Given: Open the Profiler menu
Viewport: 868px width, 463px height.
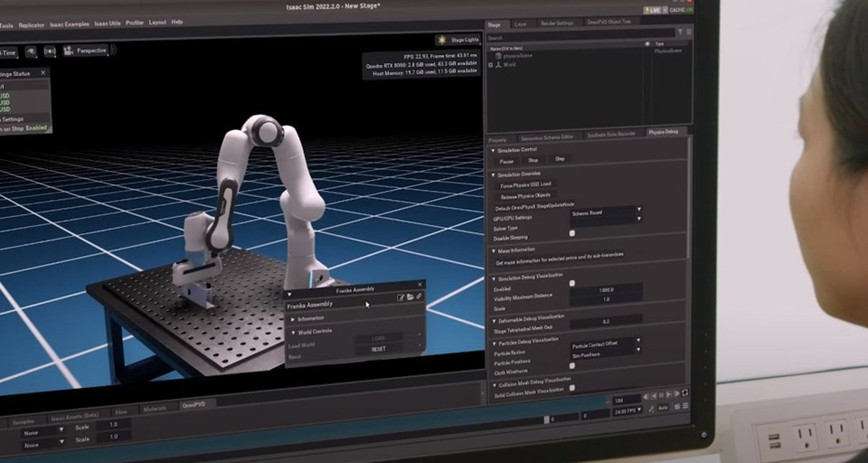Looking at the screenshot, I should (x=135, y=23).
